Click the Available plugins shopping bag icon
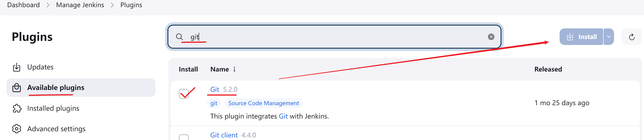Screen dimensions: 644x140 [x=17, y=88]
